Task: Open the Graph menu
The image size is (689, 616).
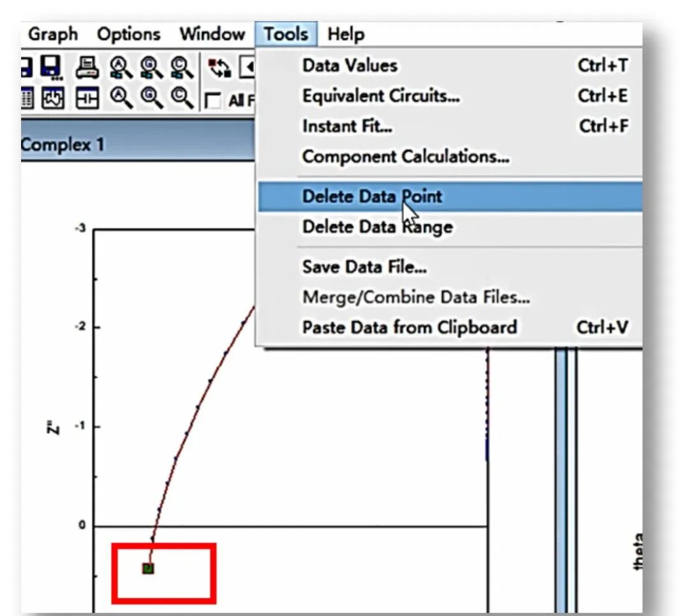Action: (x=53, y=34)
